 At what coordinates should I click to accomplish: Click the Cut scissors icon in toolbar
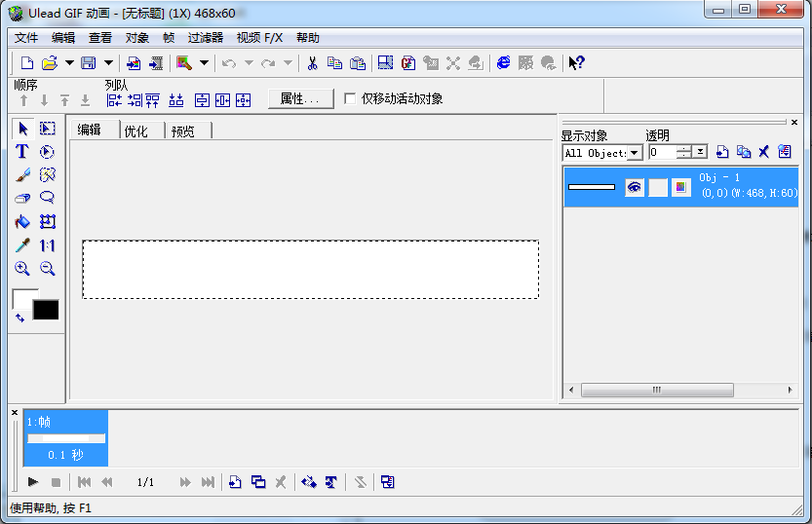point(312,63)
